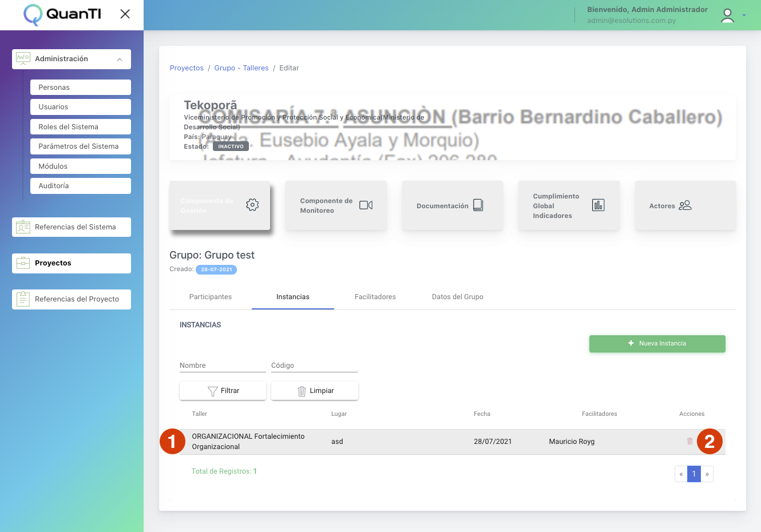Expand the user menu dropdown arrow
Image resolution: width=761 pixels, height=532 pixels.
point(744,15)
